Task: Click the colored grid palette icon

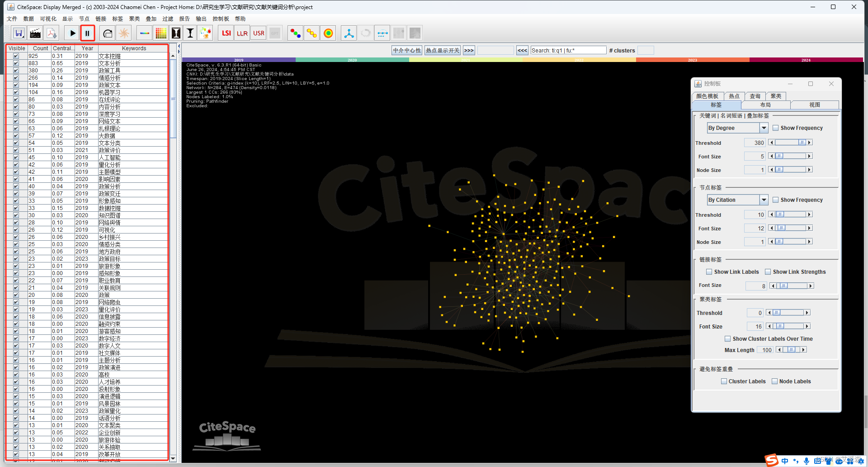Action: 161,33
